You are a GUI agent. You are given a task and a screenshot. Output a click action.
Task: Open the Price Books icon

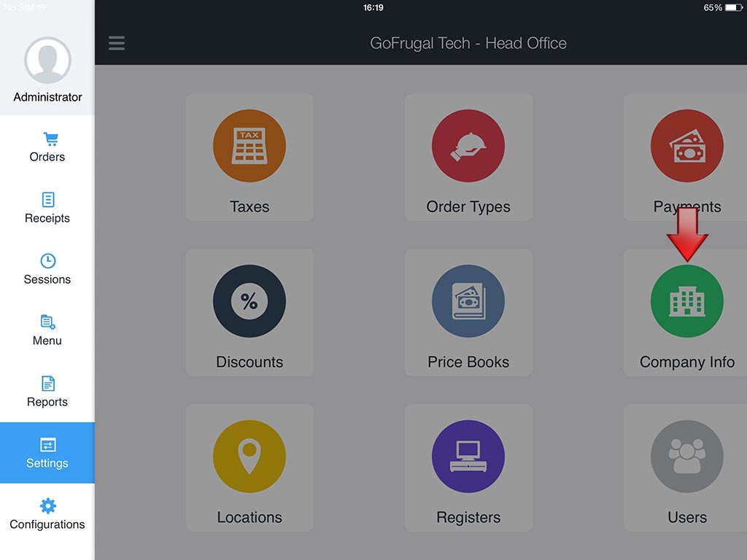[x=468, y=301]
